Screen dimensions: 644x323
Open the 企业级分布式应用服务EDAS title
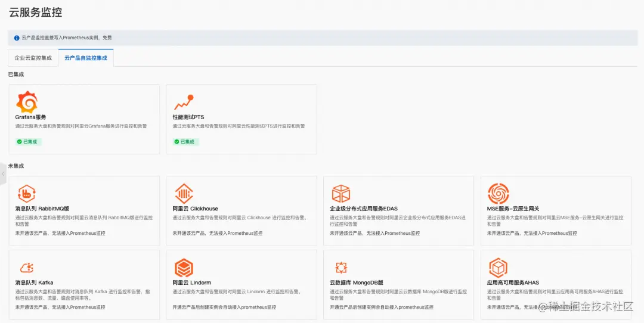pos(364,209)
